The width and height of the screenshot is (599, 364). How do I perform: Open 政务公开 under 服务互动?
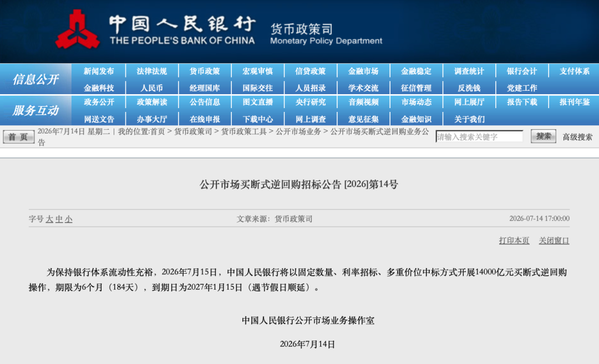point(99,102)
